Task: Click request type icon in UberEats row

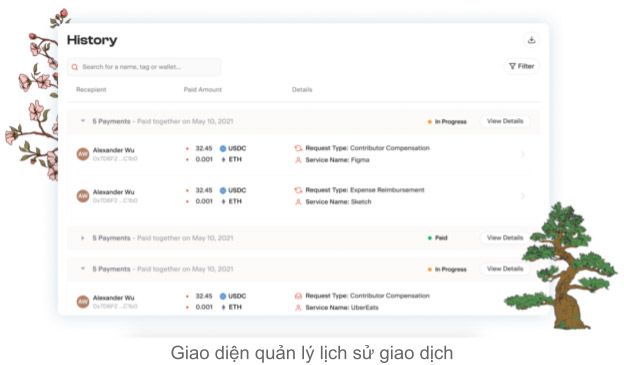Action: 298,296
